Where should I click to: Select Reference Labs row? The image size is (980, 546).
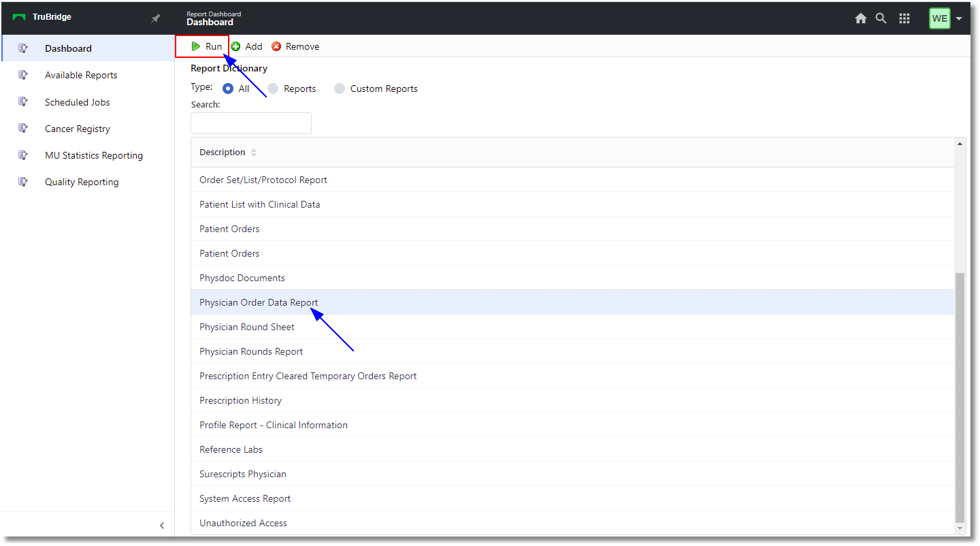pos(572,449)
